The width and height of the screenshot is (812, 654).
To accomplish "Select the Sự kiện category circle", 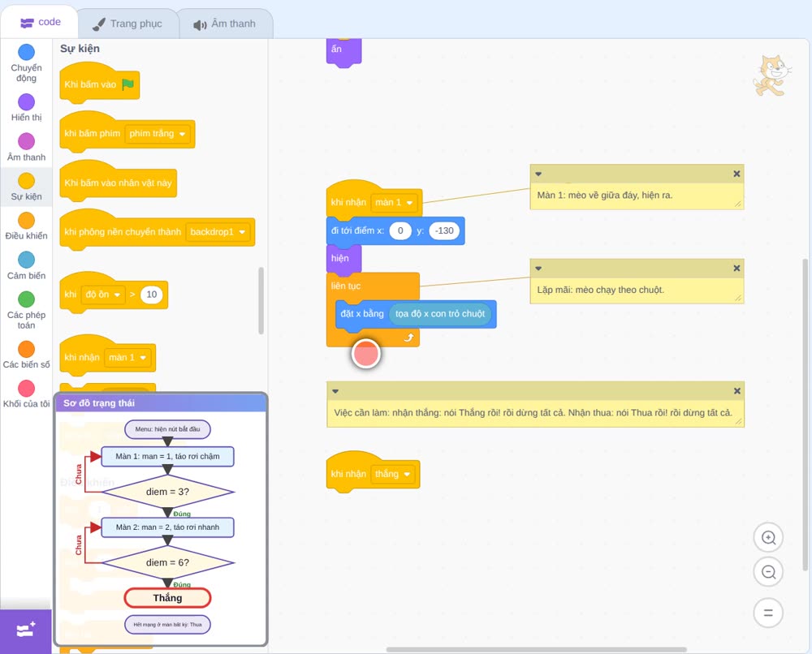I will 26,181.
